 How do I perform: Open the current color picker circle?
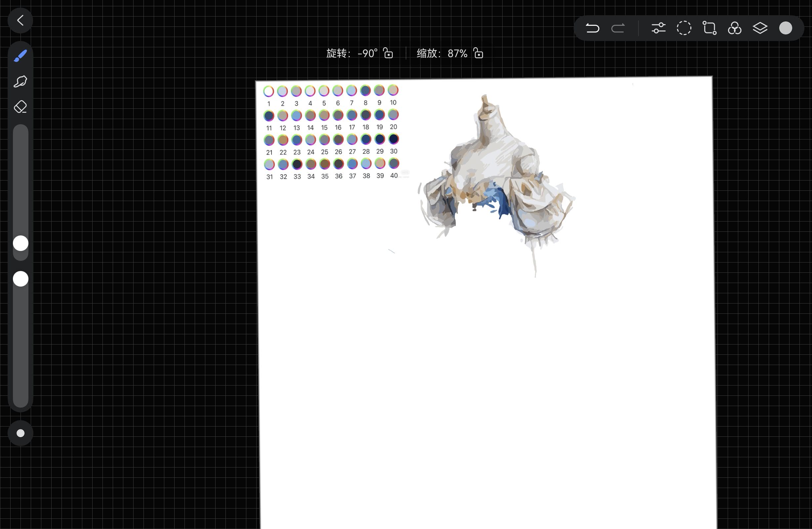click(x=786, y=28)
